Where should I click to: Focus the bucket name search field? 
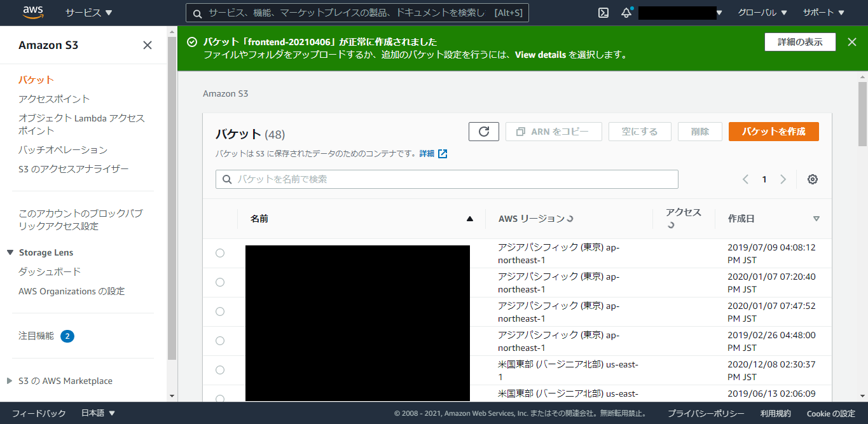point(447,179)
